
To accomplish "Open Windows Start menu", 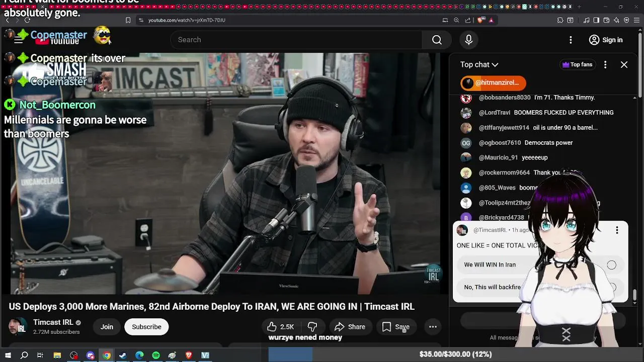I will click(8, 355).
